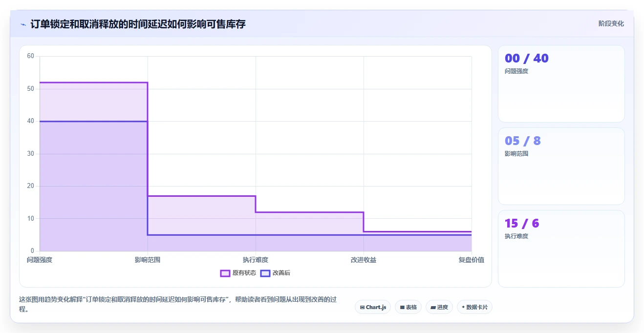Open the 00 / 40 问题强度 card

pos(561,83)
